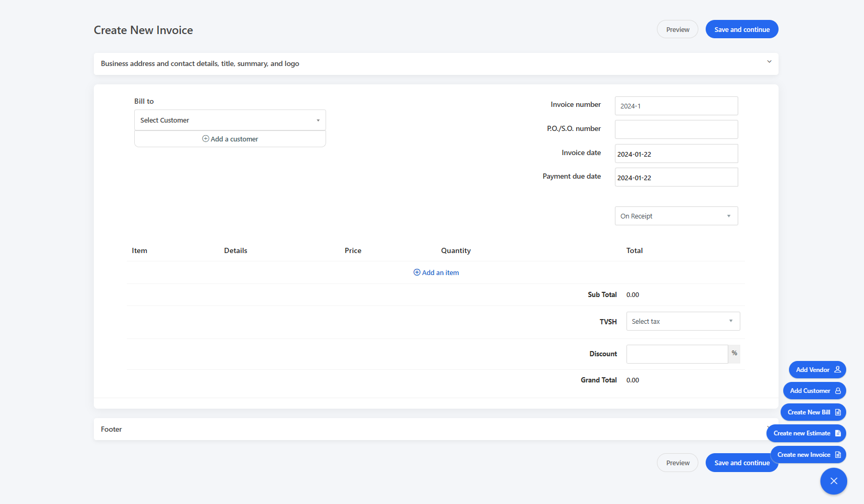Click the TVSH tax label
Viewport: 864px width, 504px height.
click(x=608, y=322)
